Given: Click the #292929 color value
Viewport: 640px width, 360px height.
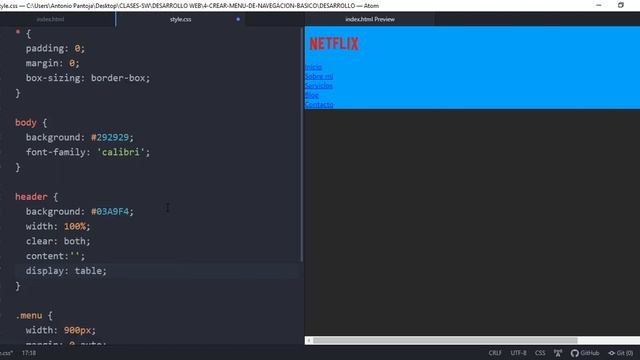Looking at the screenshot, I should point(110,138).
